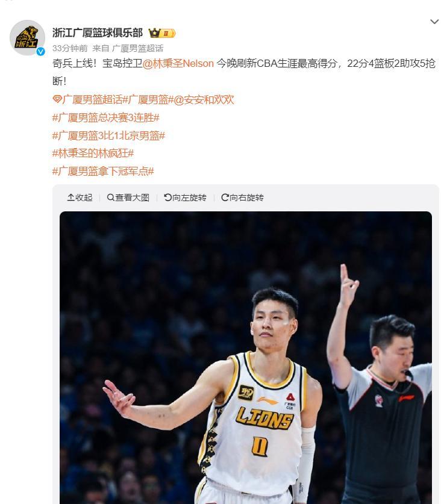Open the post options chevron menu
Image resolution: width=441 pixels, height=504 pixels.
coord(434,22)
